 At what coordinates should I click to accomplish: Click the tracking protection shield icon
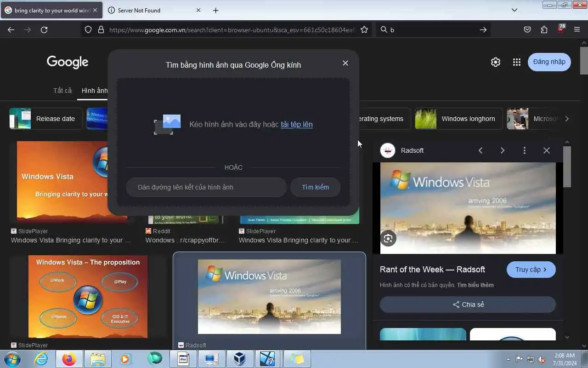pyautogui.click(x=88, y=29)
